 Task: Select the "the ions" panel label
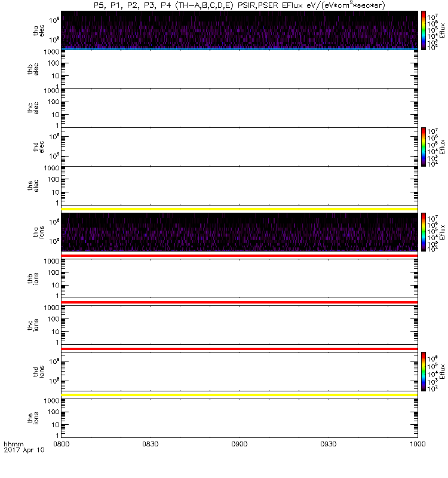click(33, 418)
